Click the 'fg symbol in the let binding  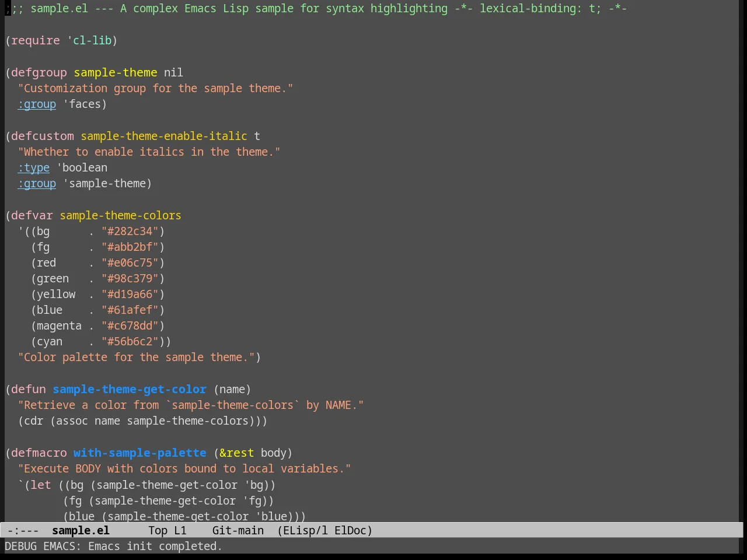[x=252, y=501]
